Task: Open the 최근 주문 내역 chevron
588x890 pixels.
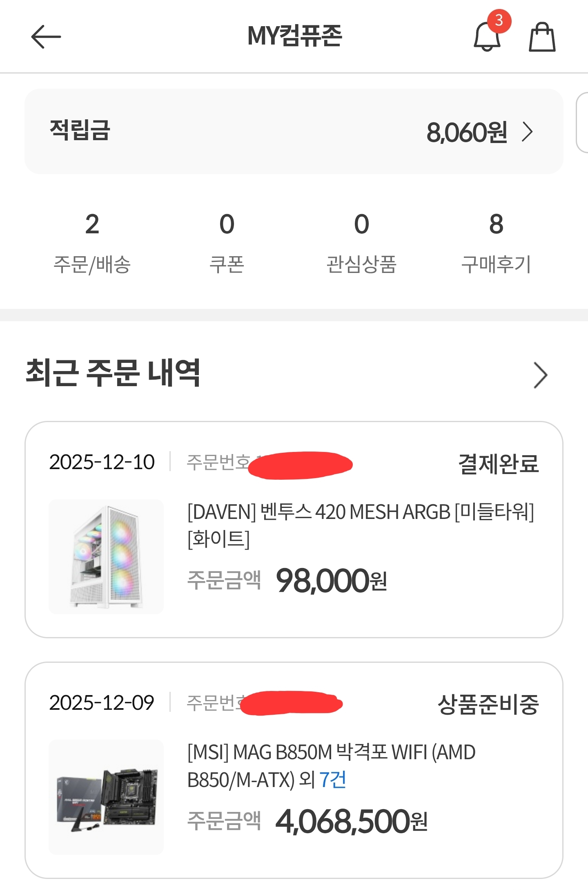Action: pyautogui.click(x=540, y=375)
